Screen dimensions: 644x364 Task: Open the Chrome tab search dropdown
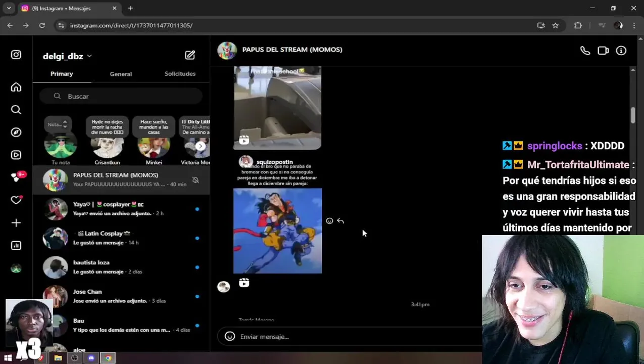(9, 8)
